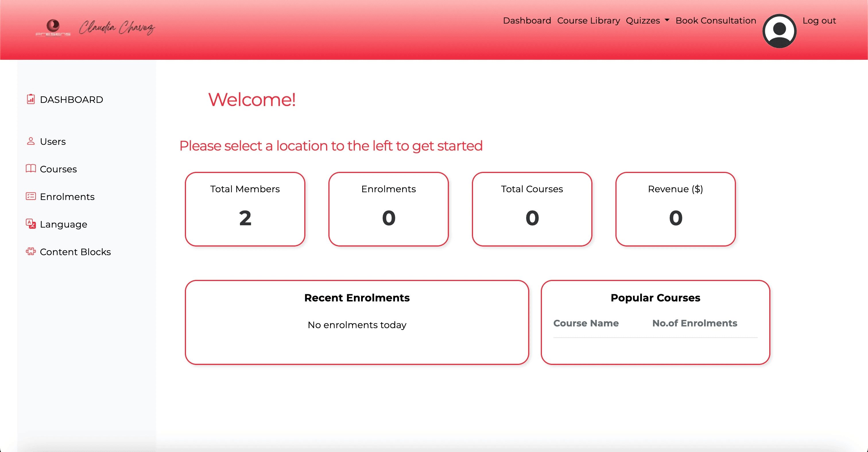Log out of the account
This screenshot has height=452, width=868.
click(819, 21)
